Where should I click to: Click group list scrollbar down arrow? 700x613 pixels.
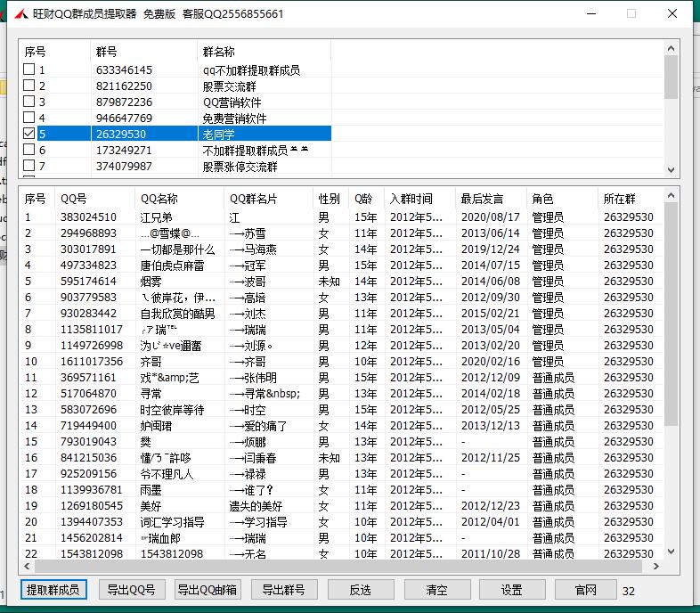coord(671,170)
